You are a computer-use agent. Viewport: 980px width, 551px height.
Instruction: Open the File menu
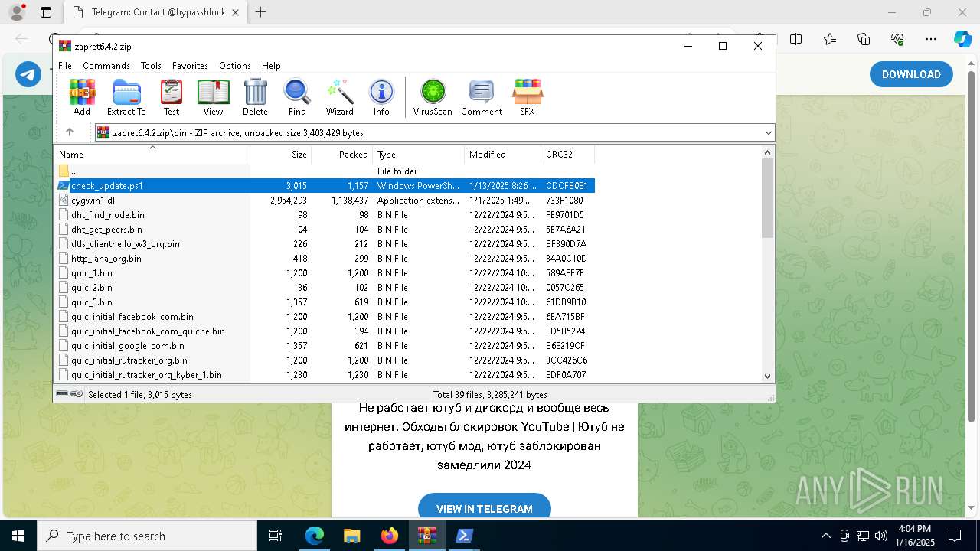[x=65, y=66]
